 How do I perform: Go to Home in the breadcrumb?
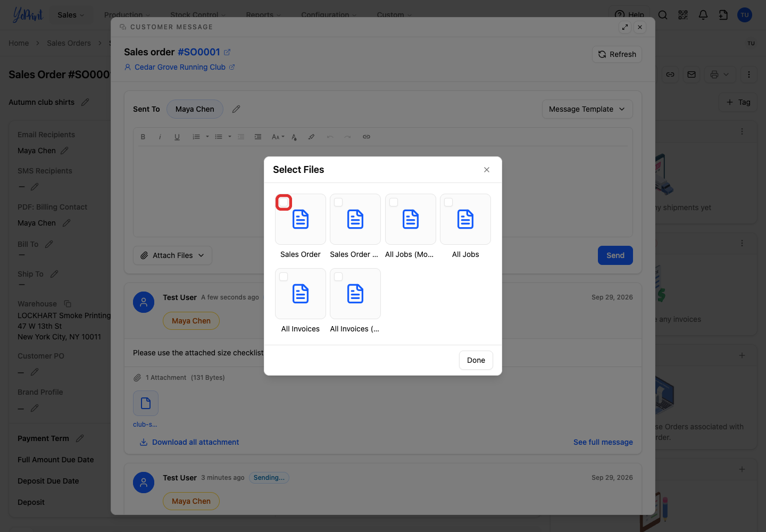[x=19, y=43]
